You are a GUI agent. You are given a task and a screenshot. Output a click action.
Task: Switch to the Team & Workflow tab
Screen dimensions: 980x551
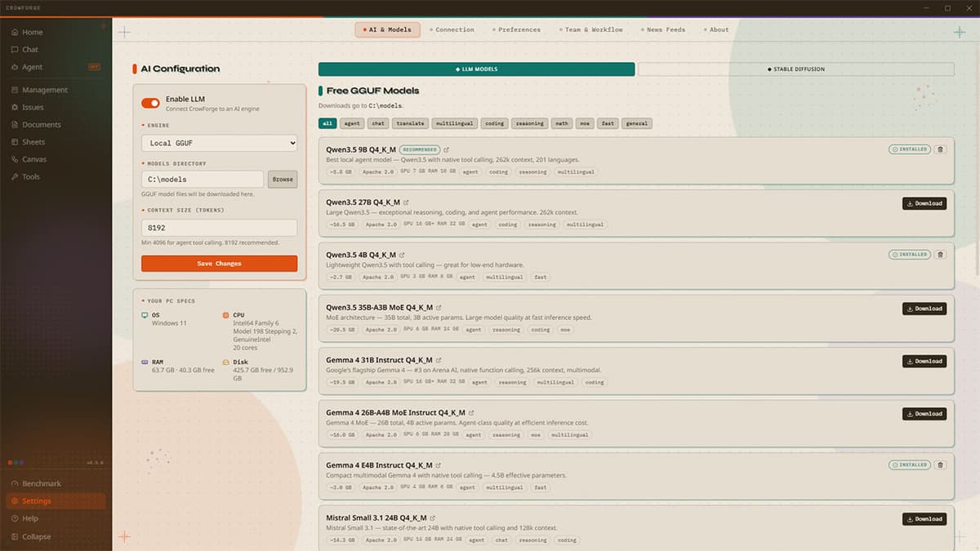[x=591, y=29]
